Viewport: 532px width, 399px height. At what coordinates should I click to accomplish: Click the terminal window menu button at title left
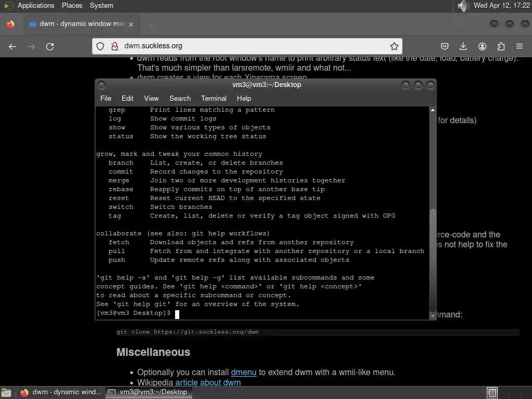(101, 85)
